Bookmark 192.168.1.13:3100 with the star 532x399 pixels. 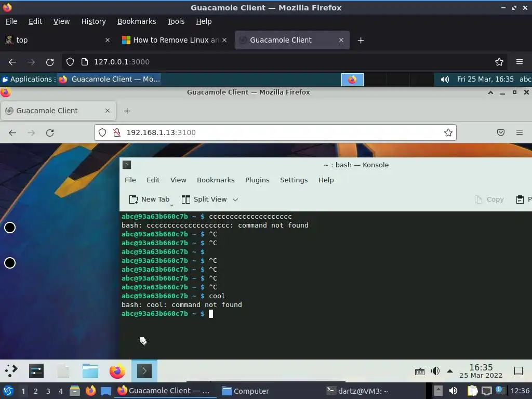tap(448, 132)
